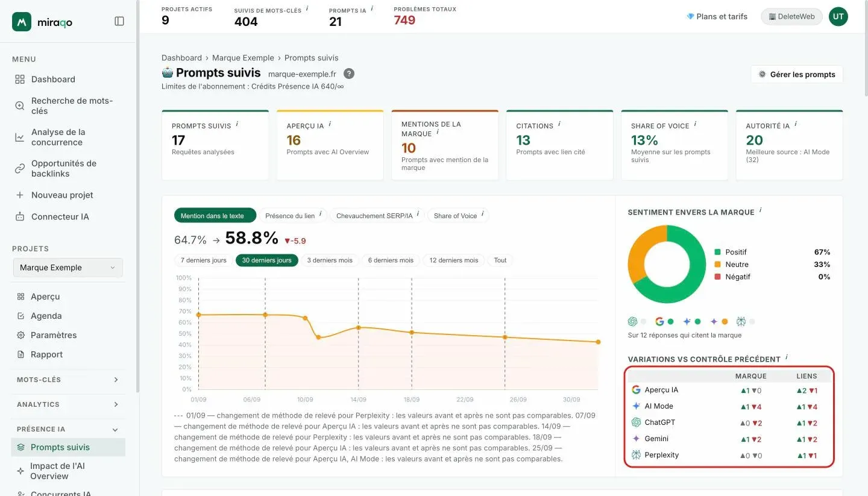Open the Marque Exemple project dropdown
The height and width of the screenshot is (496, 868).
(x=68, y=268)
